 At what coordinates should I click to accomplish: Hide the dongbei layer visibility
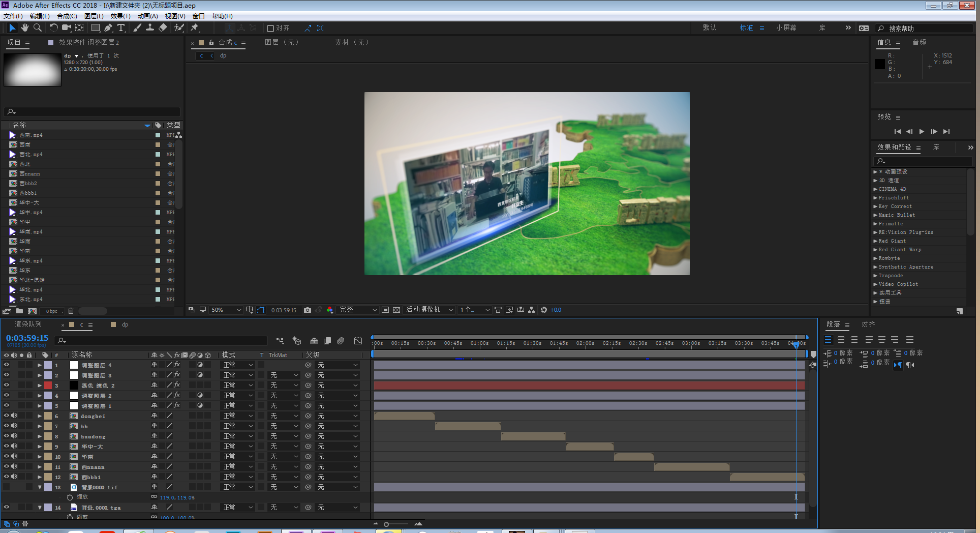coord(6,416)
